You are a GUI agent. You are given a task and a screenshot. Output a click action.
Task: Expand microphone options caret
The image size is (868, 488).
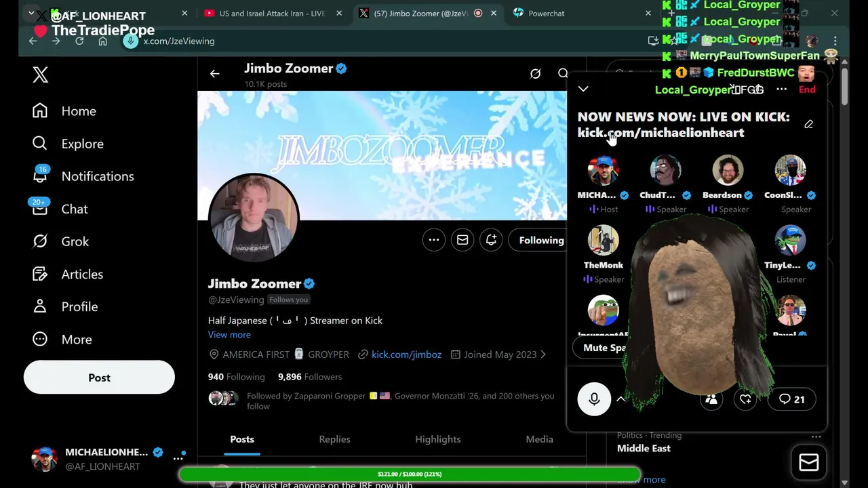pyautogui.click(x=620, y=399)
